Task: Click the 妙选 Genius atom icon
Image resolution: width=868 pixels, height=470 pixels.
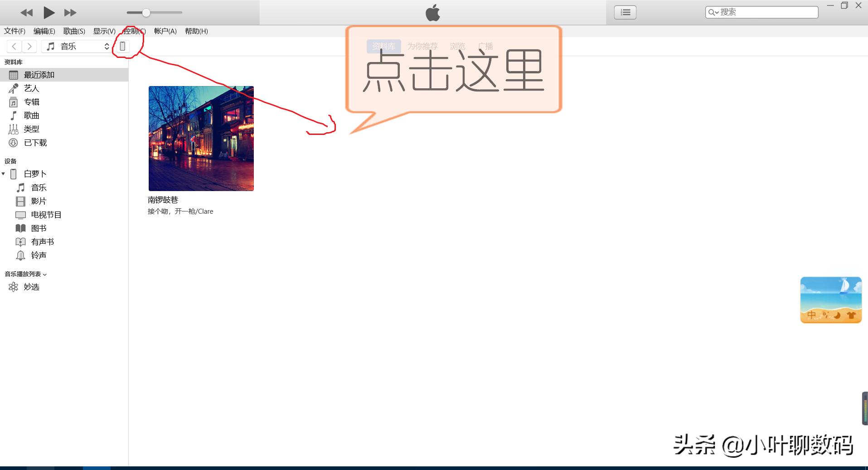Action: pos(14,287)
